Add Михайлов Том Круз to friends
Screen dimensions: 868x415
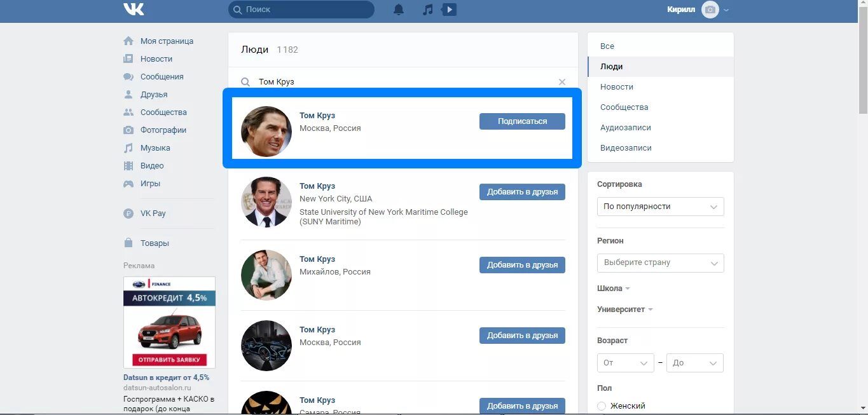pos(522,265)
